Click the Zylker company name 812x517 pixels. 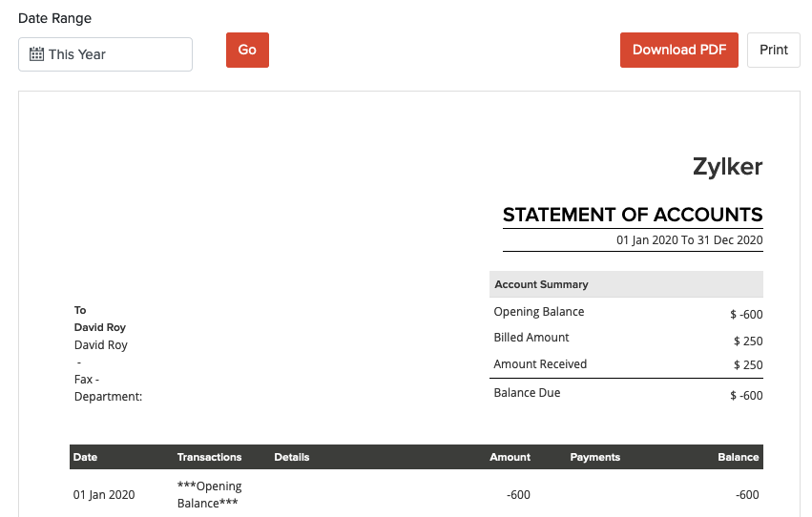pos(727,167)
